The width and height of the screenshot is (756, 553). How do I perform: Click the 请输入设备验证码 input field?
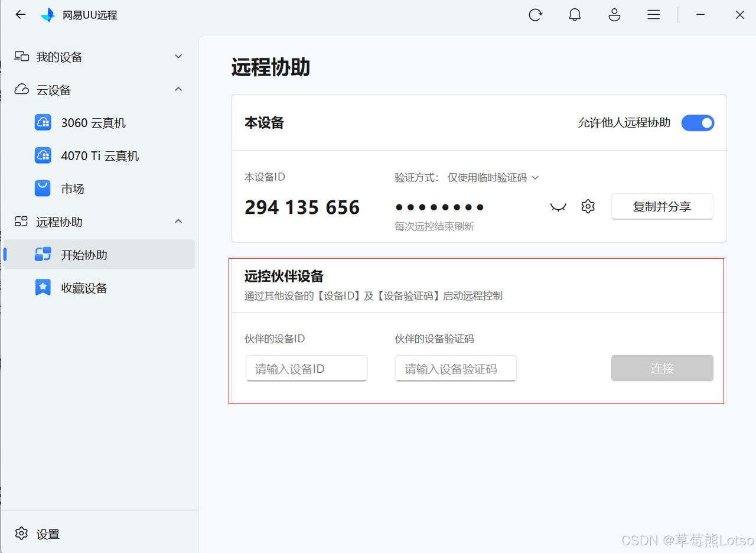[456, 369]
